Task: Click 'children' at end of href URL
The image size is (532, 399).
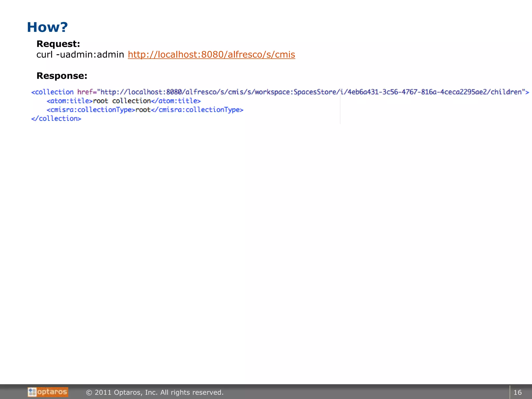Action: [x=506, y=92]
